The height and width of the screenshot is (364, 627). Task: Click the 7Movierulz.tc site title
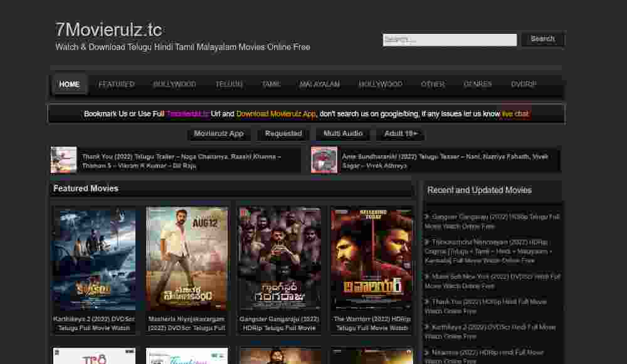coord(108,30)
